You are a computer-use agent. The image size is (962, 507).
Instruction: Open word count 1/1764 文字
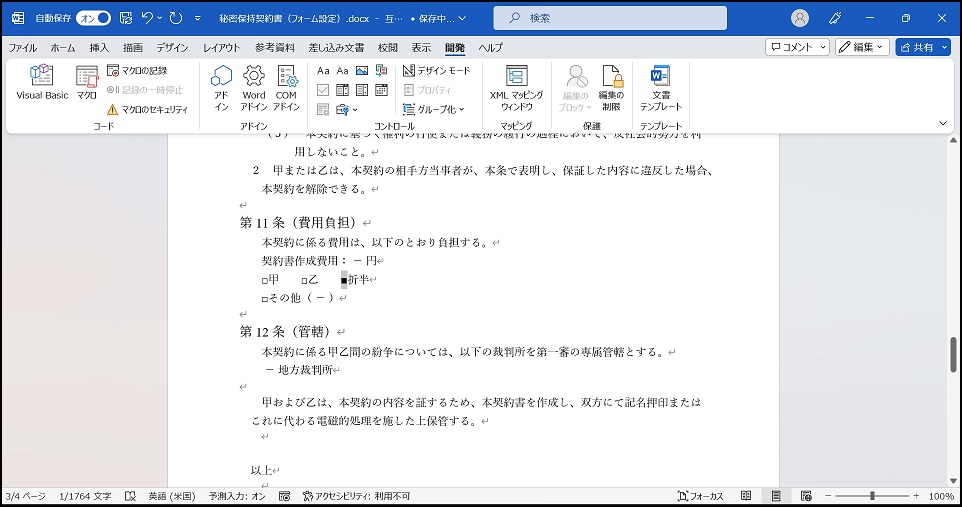(85, 496)
